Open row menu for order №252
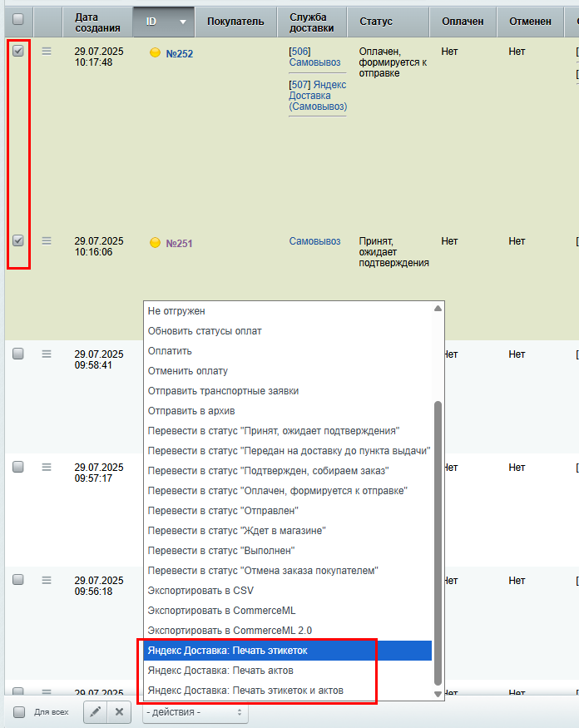 [47, 52]
